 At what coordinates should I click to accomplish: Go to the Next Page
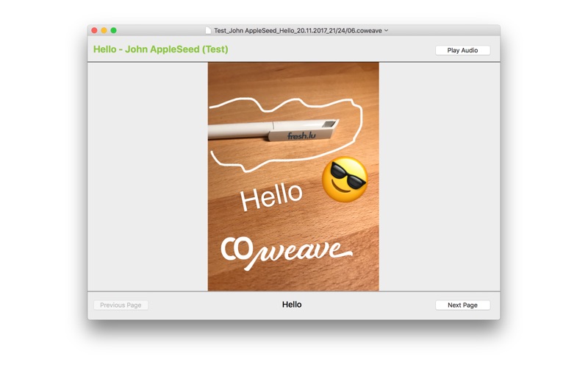pyautogui.click(x=462, y=305)
